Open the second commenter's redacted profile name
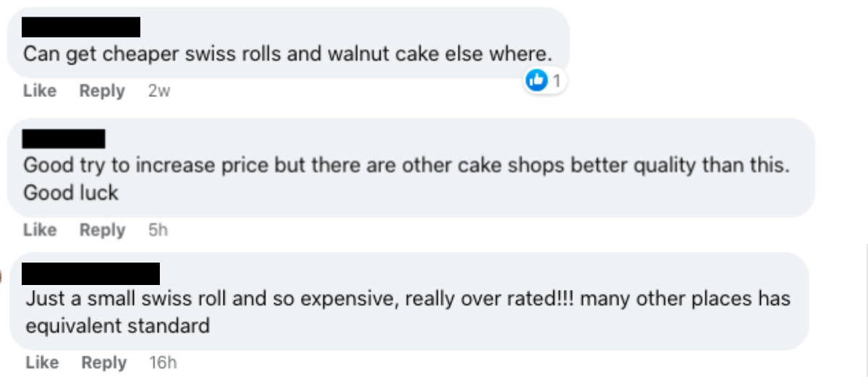Screen dimensions: 868x387 point(64,139)
